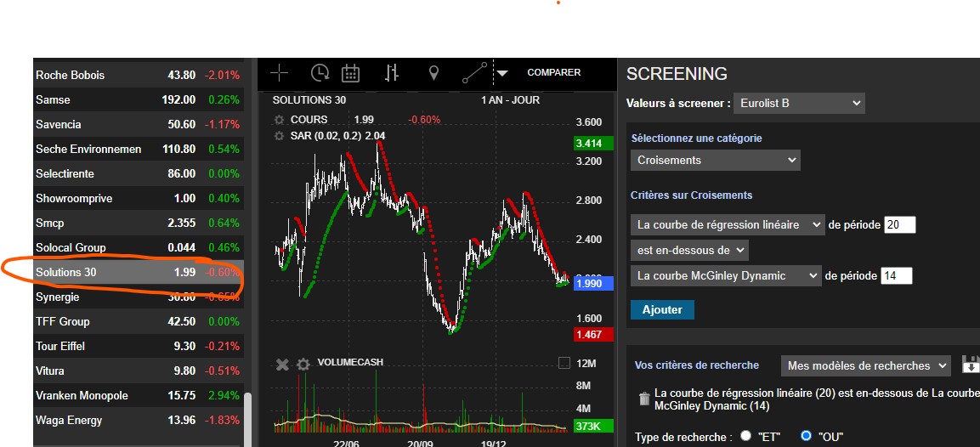Viewport: 980px width, 447px height.
Task: Remove the VOLUMECASH indicator
Action: coord(282,365)
